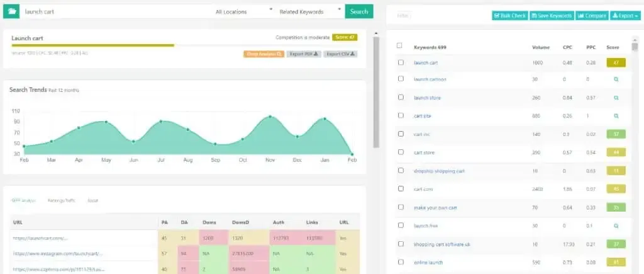Click the May data point on trends chart
This screenshot has height=274, width=644.
tap(106, 122)
